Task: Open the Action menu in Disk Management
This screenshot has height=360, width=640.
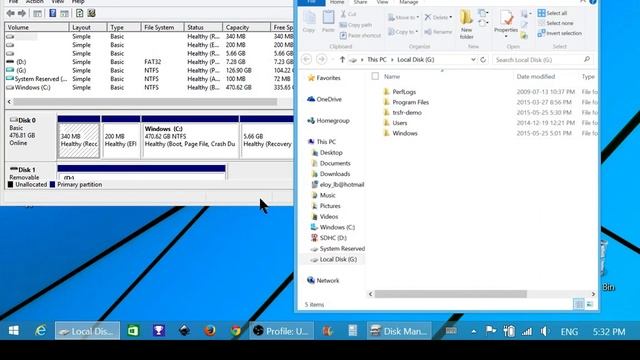Action: click(35, 2)
